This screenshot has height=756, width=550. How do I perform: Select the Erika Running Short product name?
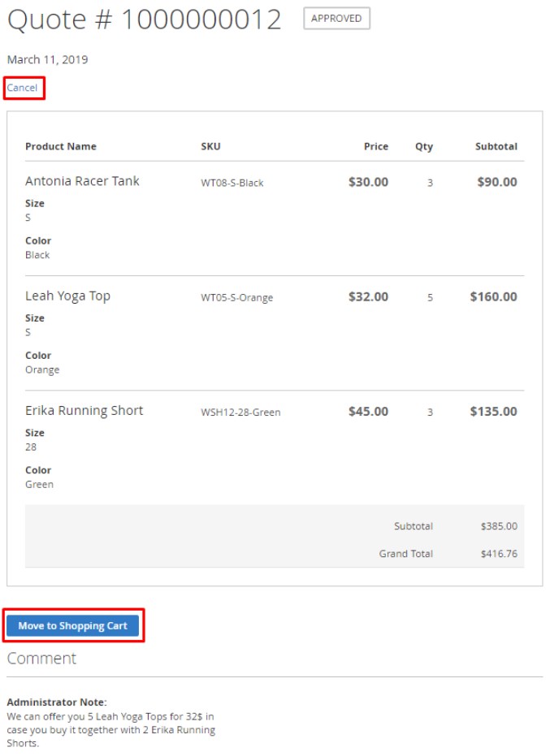click(x=84, y=410)
